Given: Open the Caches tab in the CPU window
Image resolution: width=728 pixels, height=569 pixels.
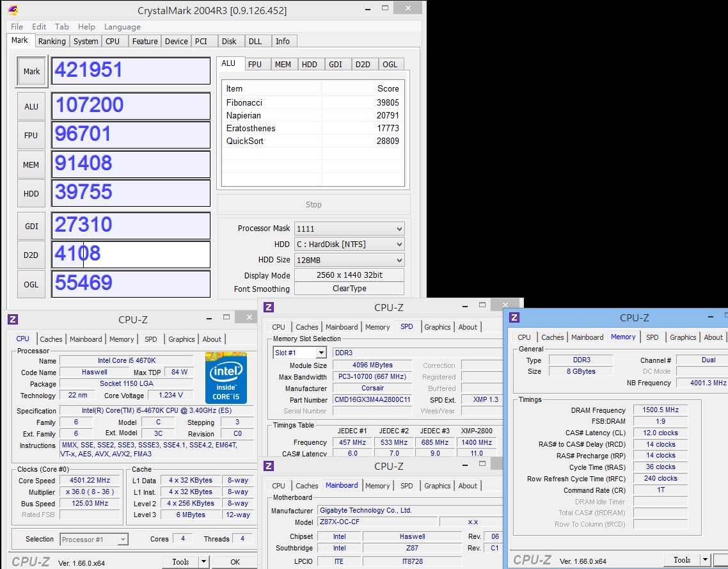Looking at the screenshot, I should click(x=51, y=339).
